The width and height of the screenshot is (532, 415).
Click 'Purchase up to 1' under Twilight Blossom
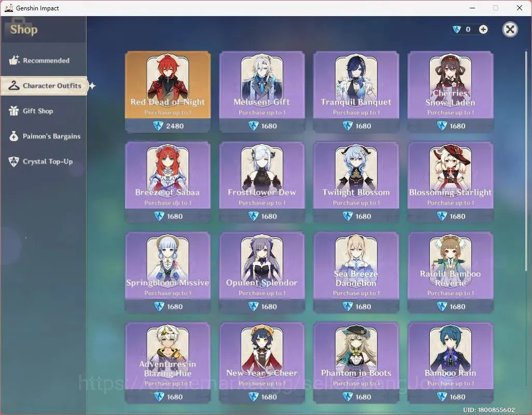[x=356, y=203]
